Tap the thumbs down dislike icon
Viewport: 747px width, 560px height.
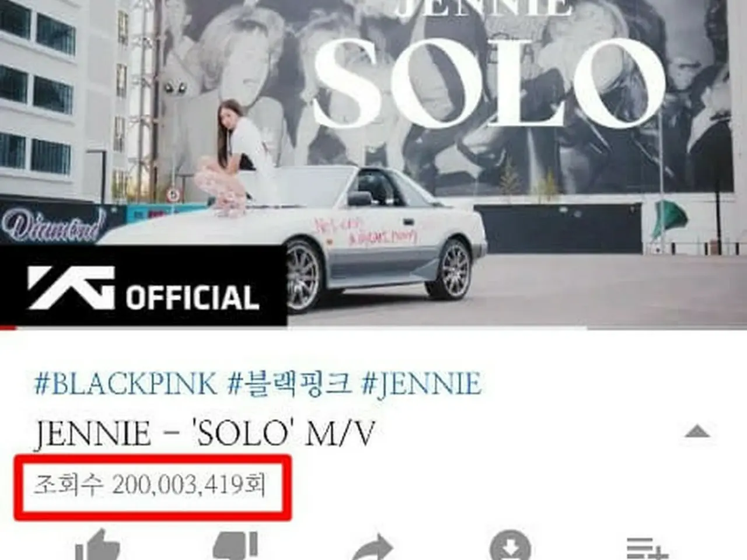tap(236, 546)
